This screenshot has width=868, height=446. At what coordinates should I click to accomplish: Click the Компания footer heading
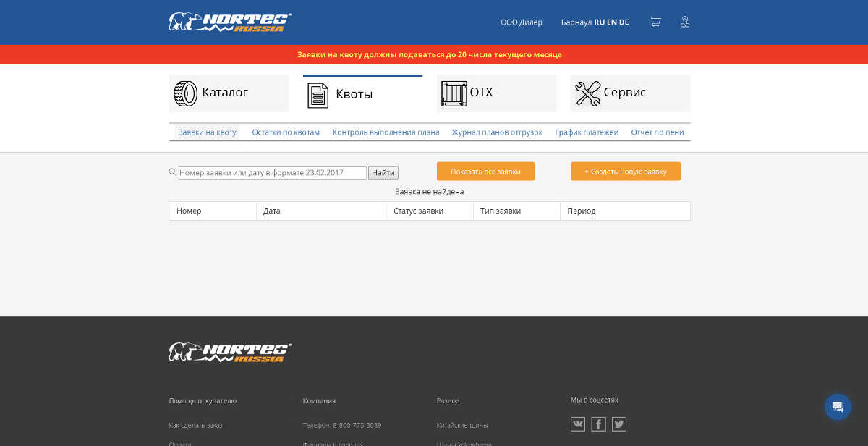(x=319, y=400)
